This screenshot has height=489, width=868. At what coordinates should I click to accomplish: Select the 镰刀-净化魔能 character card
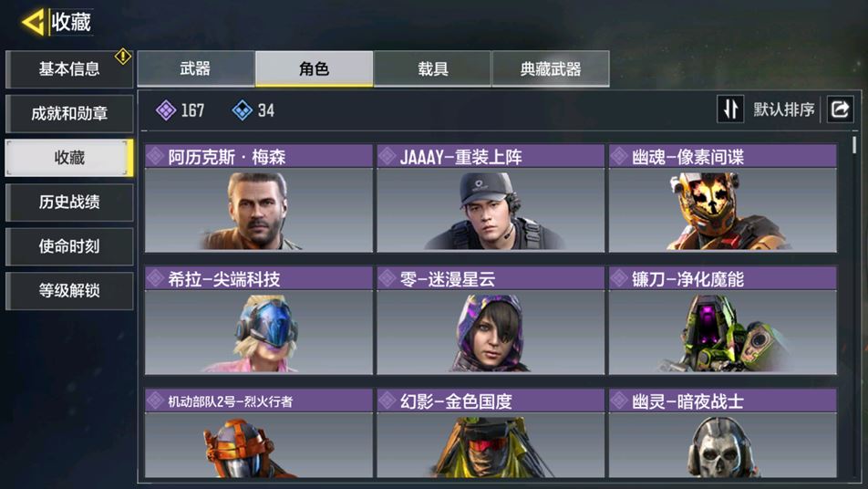722,320
